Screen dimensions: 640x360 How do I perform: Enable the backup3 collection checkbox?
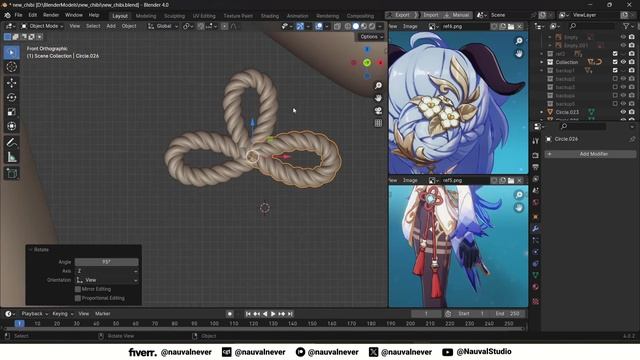click(615, 87)
